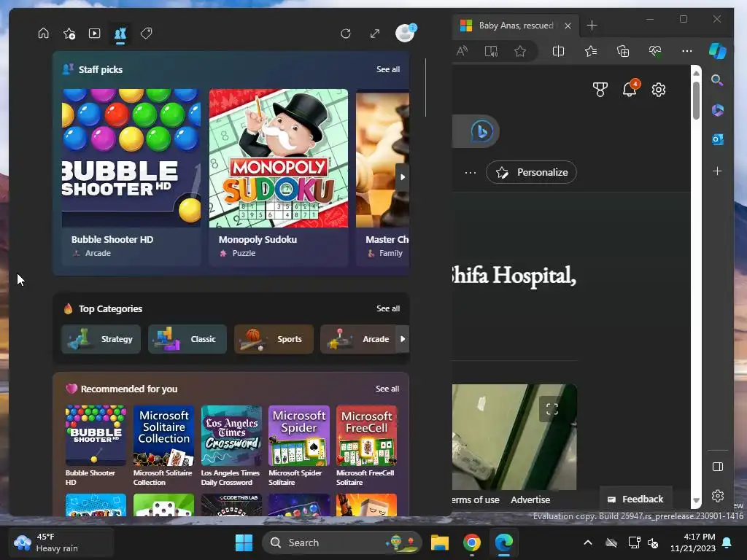Image resolution: width=747 pixels, height=560 pixels.
Task: Open Microsoft FreeCell Solitaire
Action: pyautogui.click(x=366, y=446)
